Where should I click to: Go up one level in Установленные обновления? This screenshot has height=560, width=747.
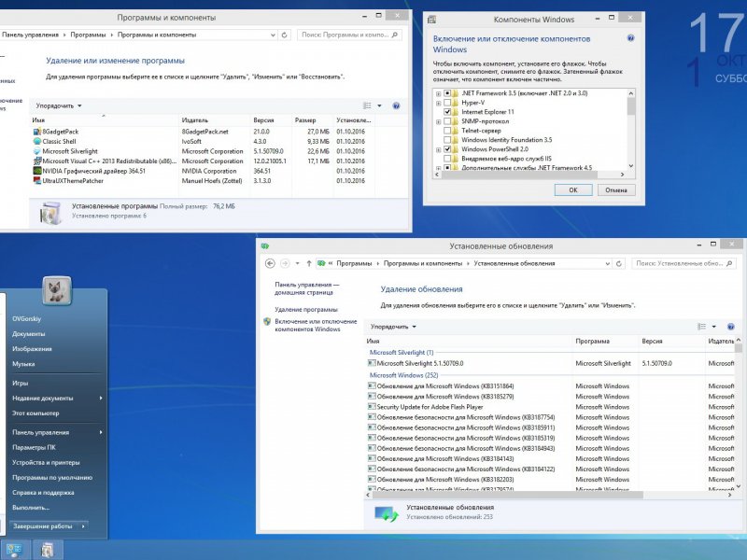[309, 263]
